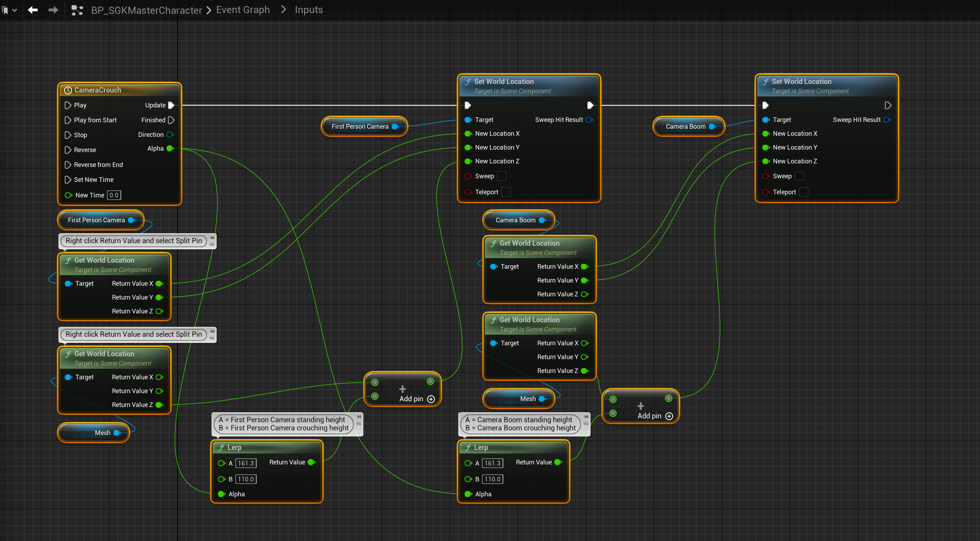Click the Update execution pin on CameraCrouch
Image resolution: width=980 pixels, height=541 pixels.
pyautogui.click(x=171, y=105)
